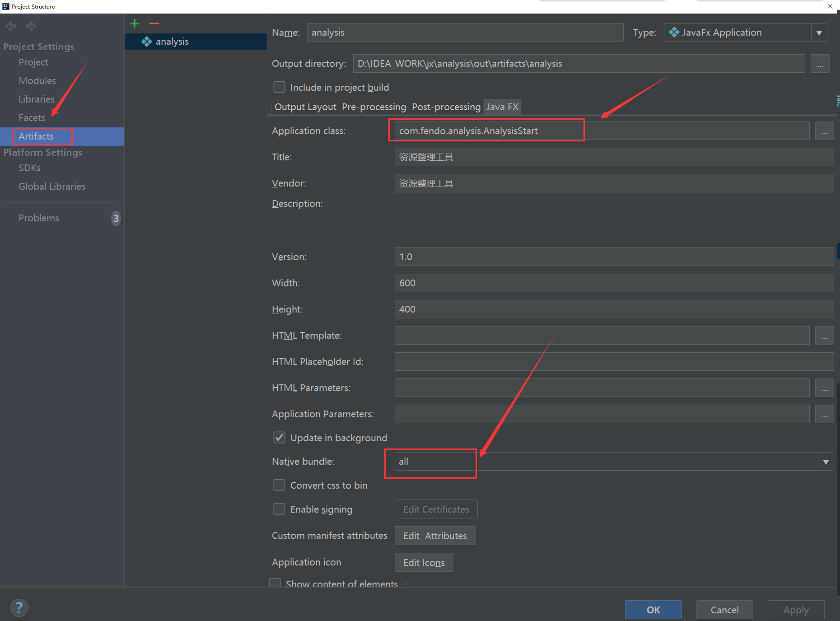This screenshot has width=840, height=621.
Task: Open the artifact Type dropdown arrow
Action: (x=819, y=33)
